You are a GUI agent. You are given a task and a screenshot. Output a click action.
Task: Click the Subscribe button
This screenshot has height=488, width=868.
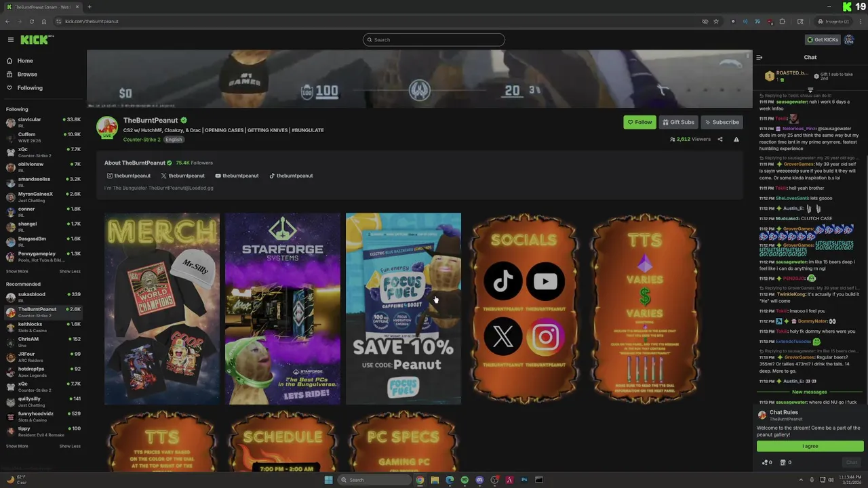tap(722, 122)
